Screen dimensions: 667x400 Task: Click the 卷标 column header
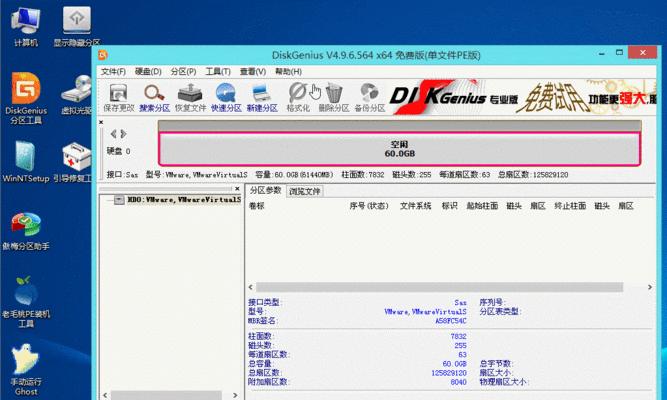pyautogui.click(x=257, y=206)
